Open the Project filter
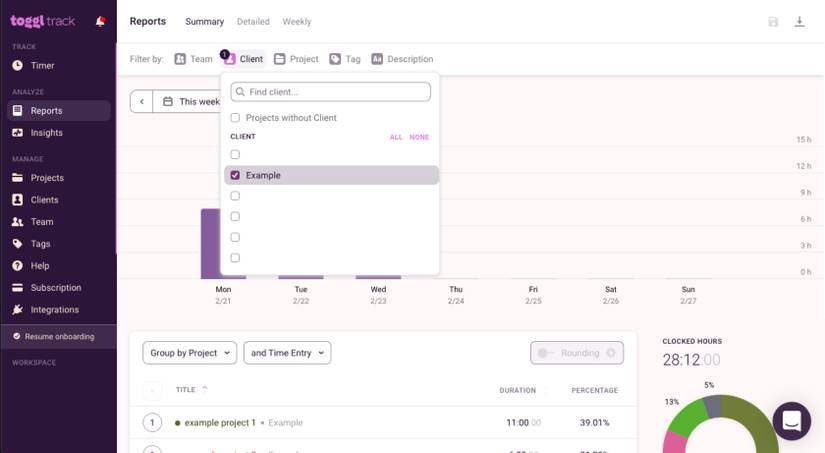The image size is (825, 453). [296, 59]
